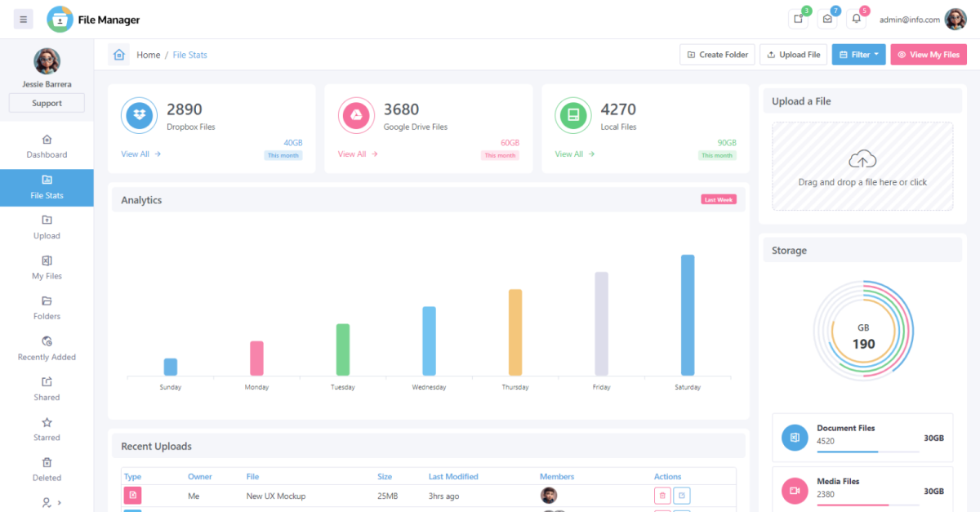Click the Dropbox Files icon
Viewport: 980px width, 512px height.
[140, 116]
